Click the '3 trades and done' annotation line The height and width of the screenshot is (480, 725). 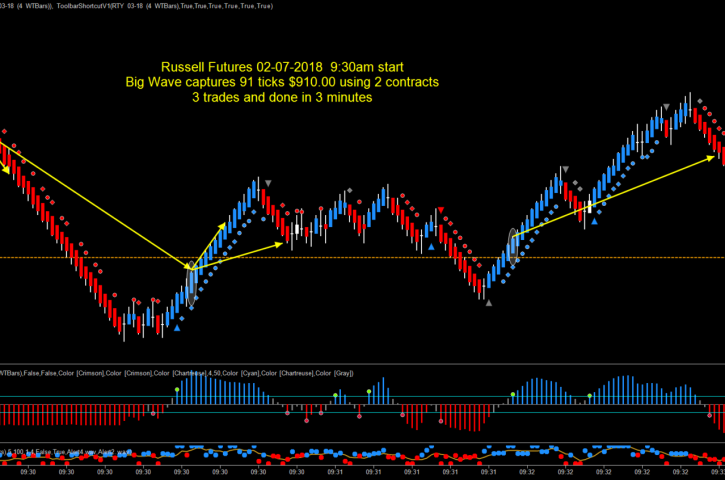point(284,98)
